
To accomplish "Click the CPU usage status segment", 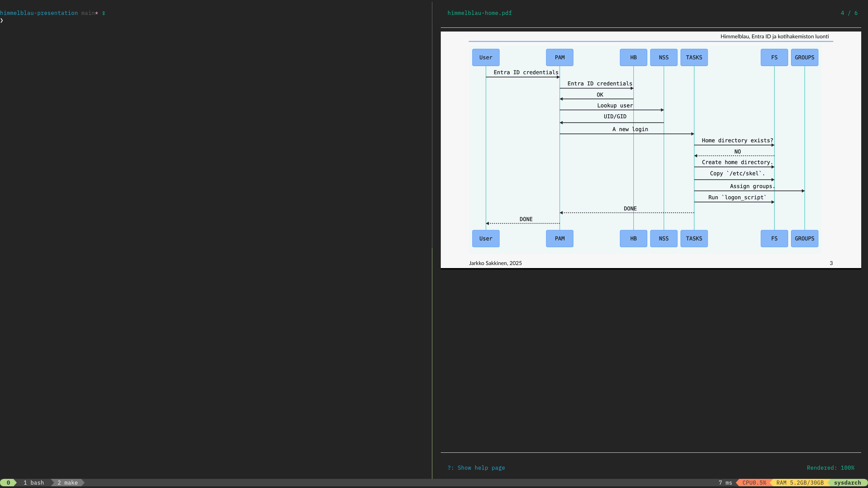I will click(x=754, y=483).
